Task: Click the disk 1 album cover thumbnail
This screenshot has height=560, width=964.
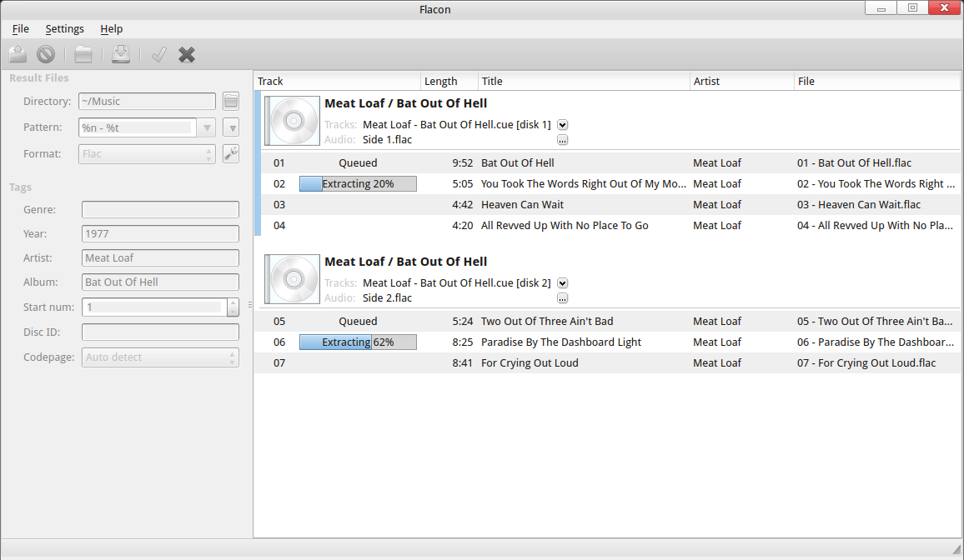Action: point(293,120)
